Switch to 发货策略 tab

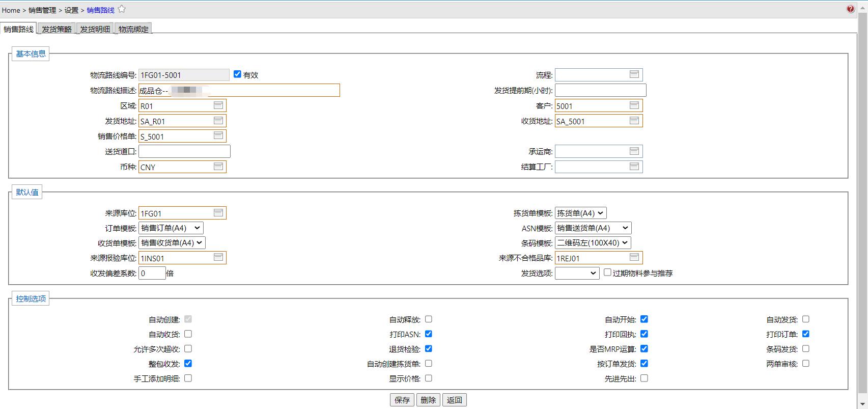click(x=57, y=29)
